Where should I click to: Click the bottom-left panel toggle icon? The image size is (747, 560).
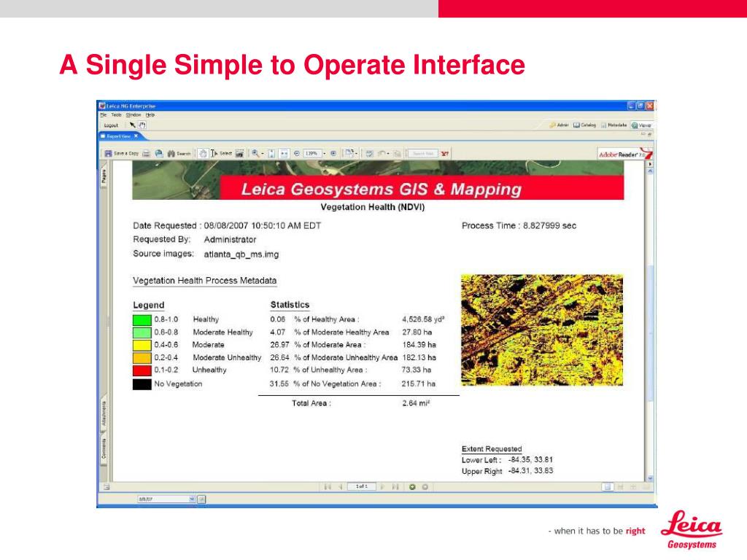107,486
